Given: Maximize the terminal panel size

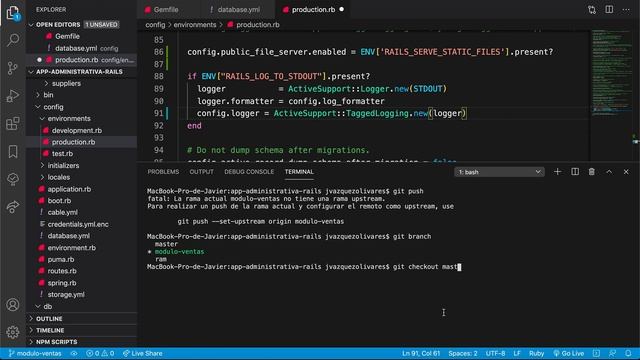Looking at the screenshot, I should click(609, 172).
